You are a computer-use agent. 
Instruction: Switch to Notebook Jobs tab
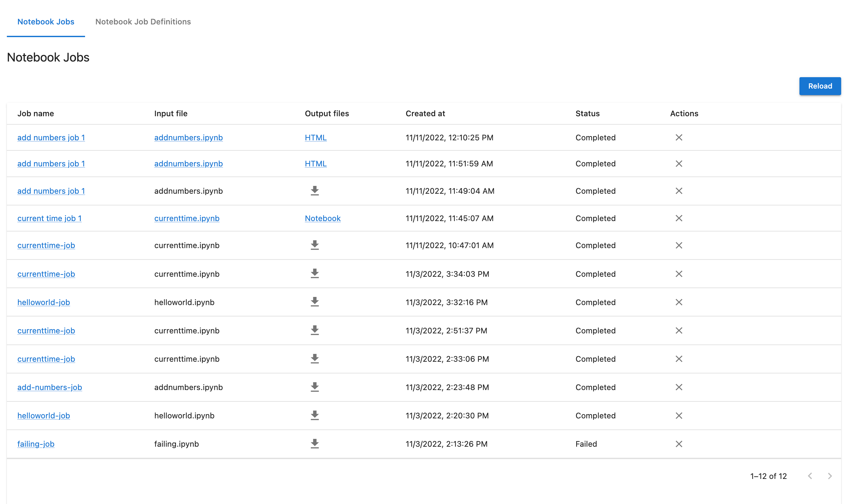46,22
